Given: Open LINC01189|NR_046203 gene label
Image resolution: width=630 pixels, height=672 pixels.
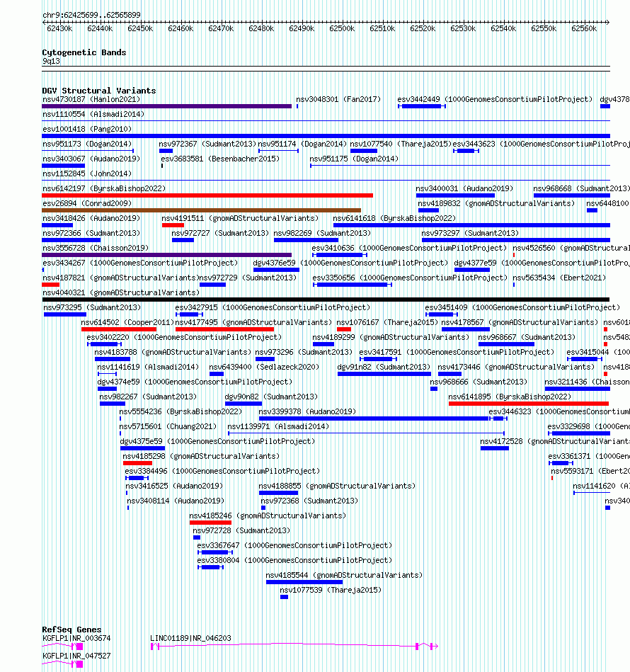Looking at the screenshot, I should (190, 638).
